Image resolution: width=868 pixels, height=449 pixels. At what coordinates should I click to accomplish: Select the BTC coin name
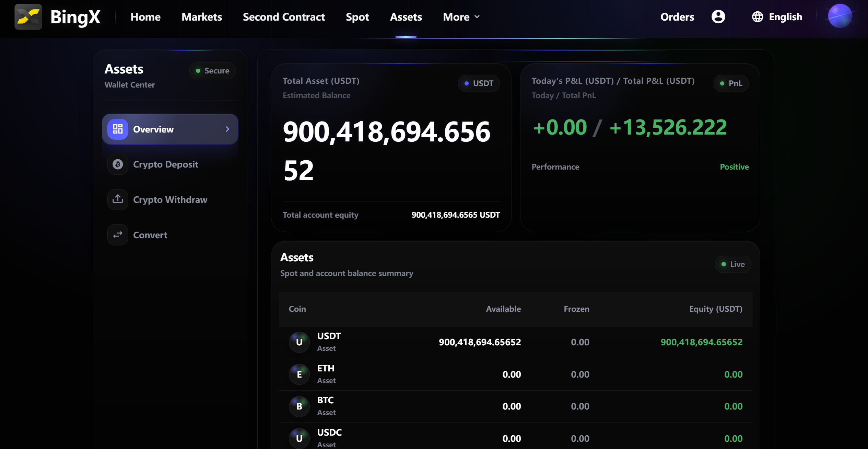click(x=325, y=400)
